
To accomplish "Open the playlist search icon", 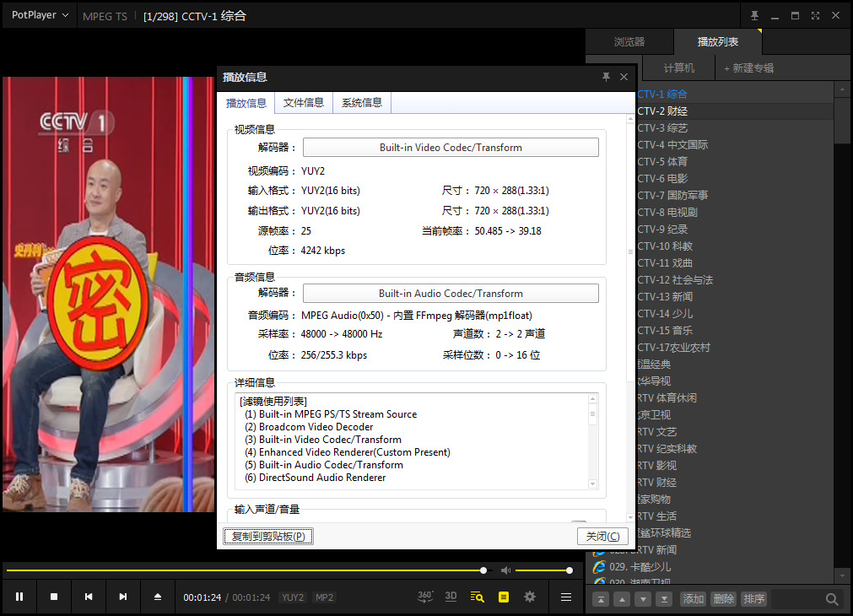I will [x=477, y=597].
